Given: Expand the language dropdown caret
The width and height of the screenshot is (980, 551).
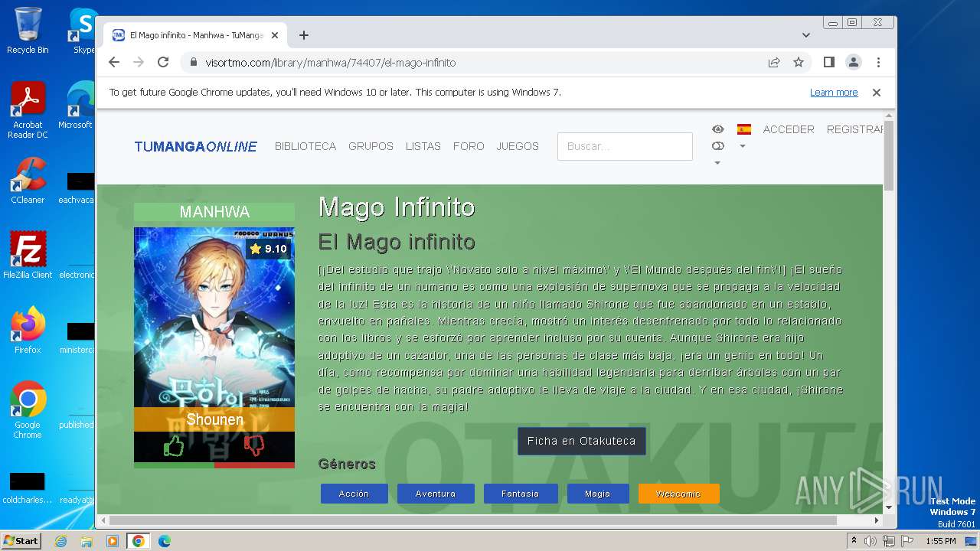Looking at the screenshot, I should point(743,146).
